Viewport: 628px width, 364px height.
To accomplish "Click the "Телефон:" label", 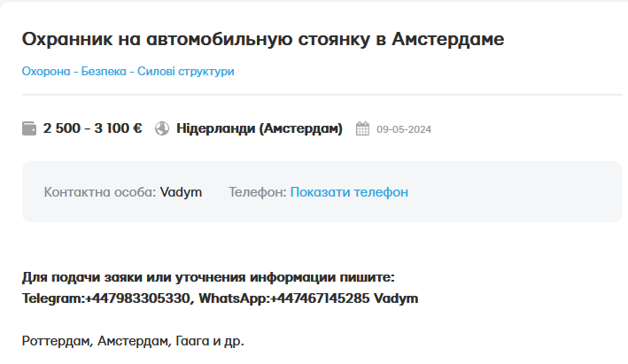I will (257, 192).
